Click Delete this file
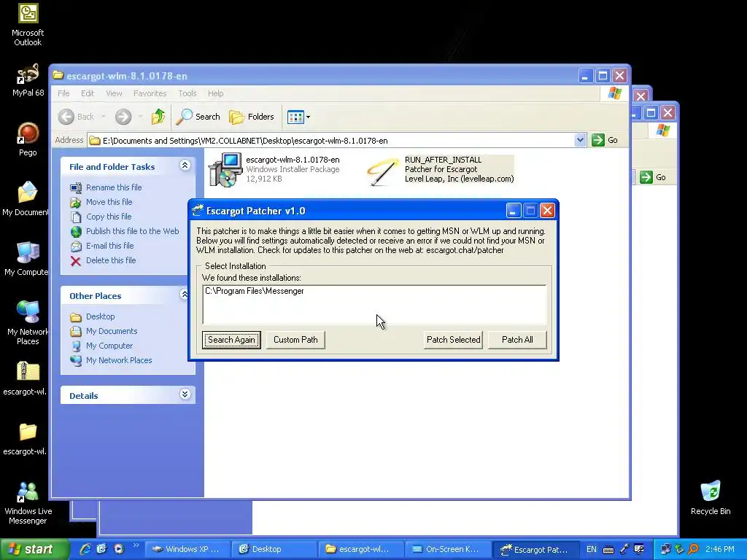The width and height of the screenshot is (747, 560). click(111, 260)
